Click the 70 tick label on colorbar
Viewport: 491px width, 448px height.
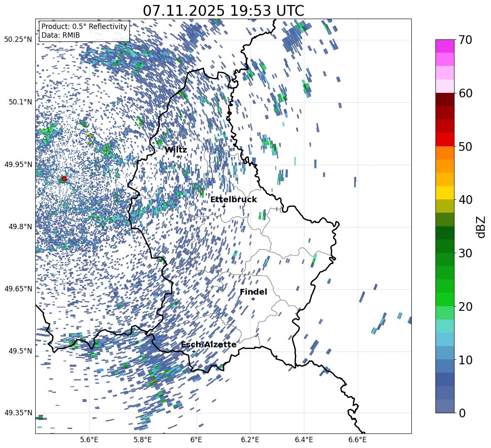click(x=467, y=40)
